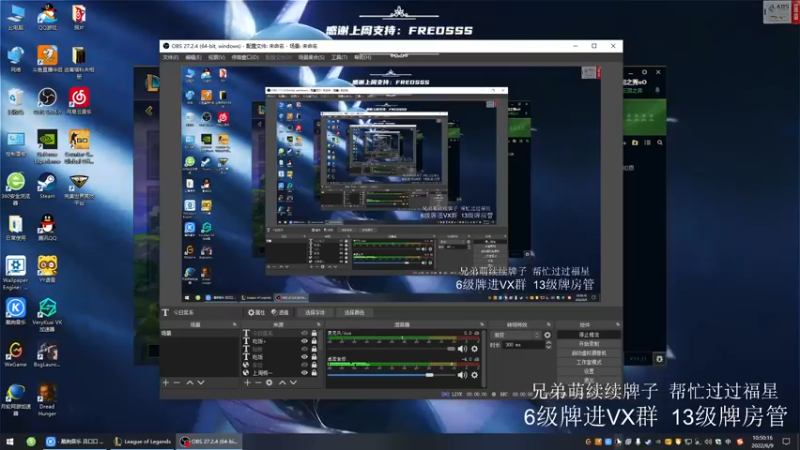Open Recycle Bin desktop icon

tap(15, 102)
